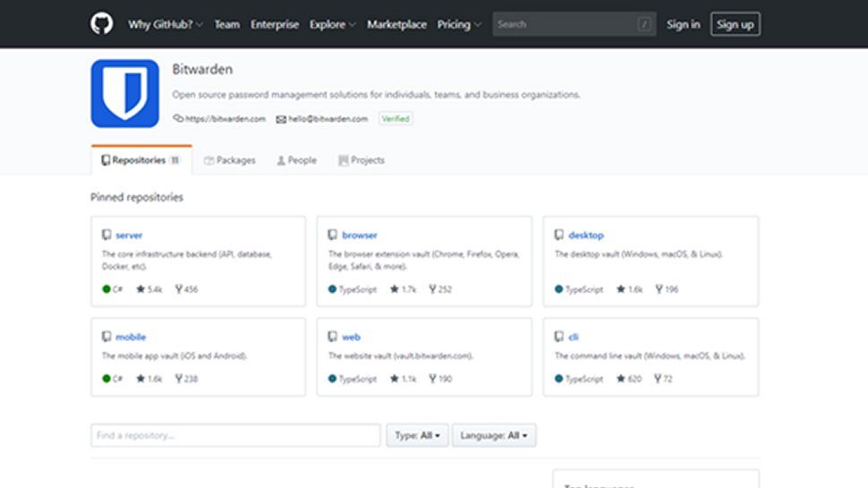Image resolution: width=868 pixels, height=488 pixels.
Task: Click the 'Pinned repositories' heading
Action: [x=137, y=197]
